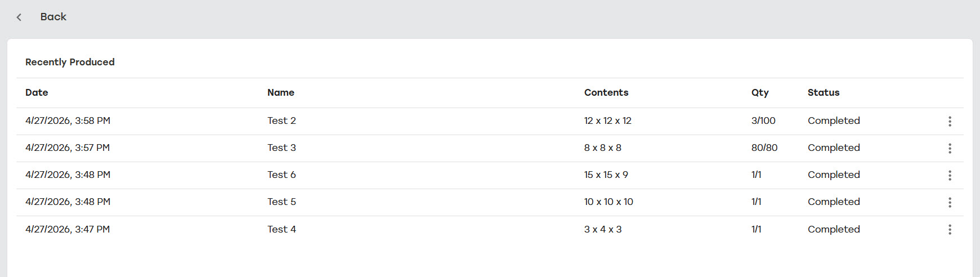Select the Test 2 name cell
980x277 pixels.
281,120
